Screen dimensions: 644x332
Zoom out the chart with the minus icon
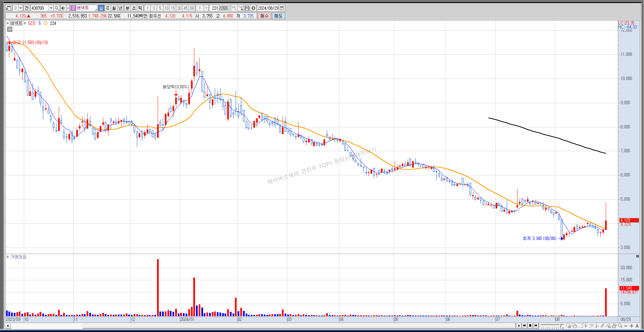pos(626,326)
